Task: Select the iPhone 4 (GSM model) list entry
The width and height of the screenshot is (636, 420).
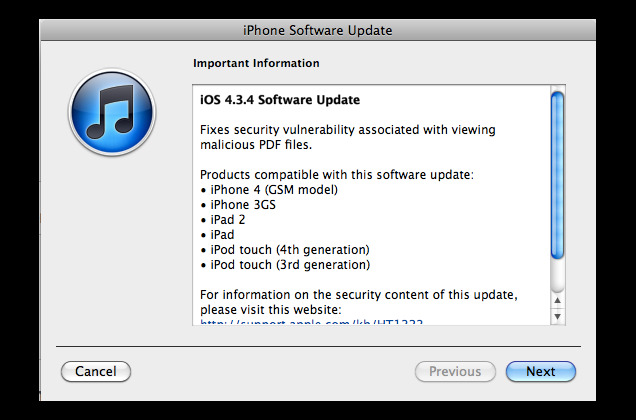Action: coord(269,190)
